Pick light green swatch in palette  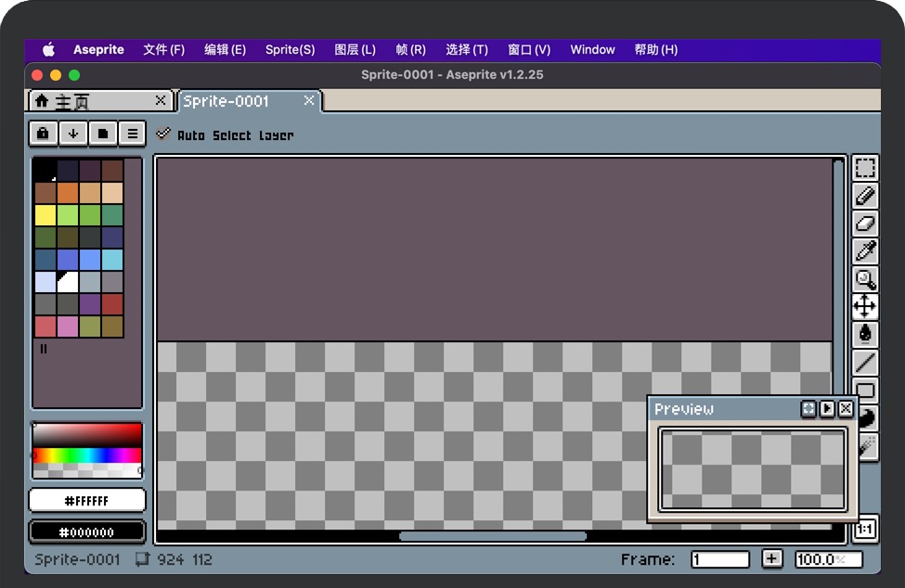point(68,215)
